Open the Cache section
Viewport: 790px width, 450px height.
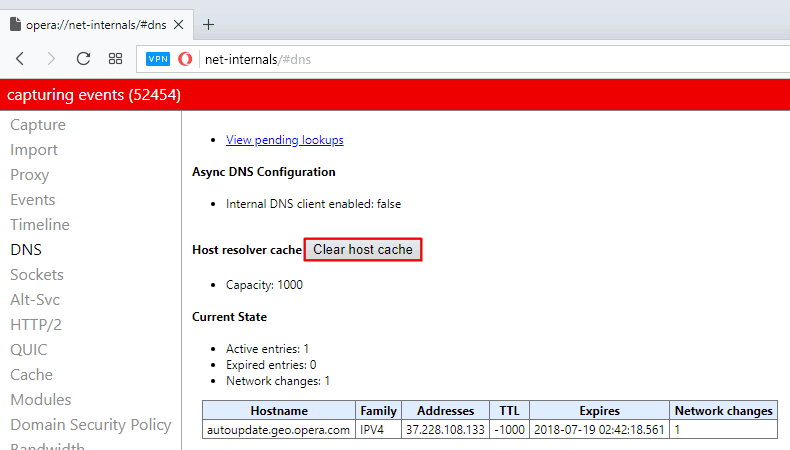pyautogui.click(x=31, y=375)
